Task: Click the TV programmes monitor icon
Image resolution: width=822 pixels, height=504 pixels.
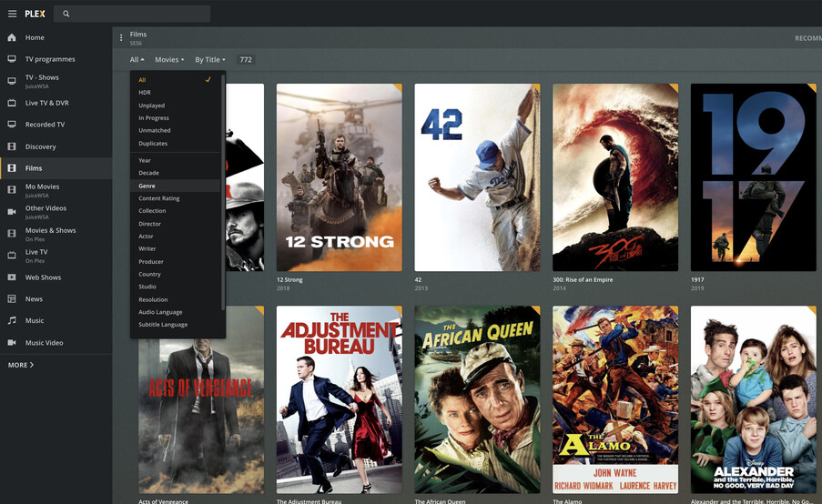Action: point(12,59)
